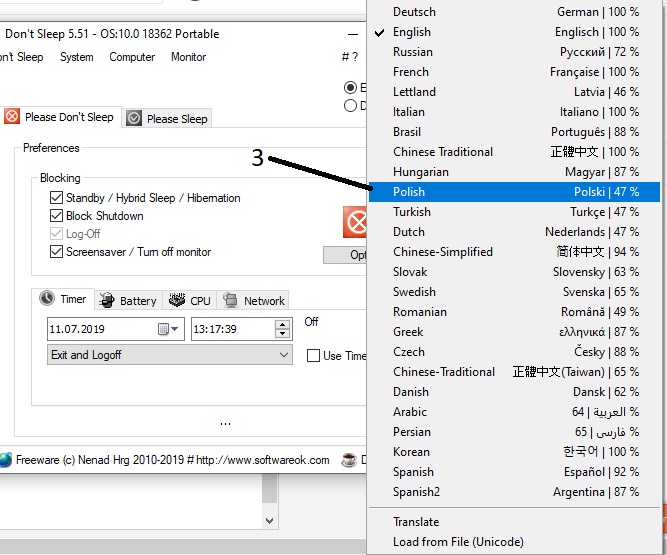Click the Battery icon
Screen dimensions: 667x555
pos(107,300)
